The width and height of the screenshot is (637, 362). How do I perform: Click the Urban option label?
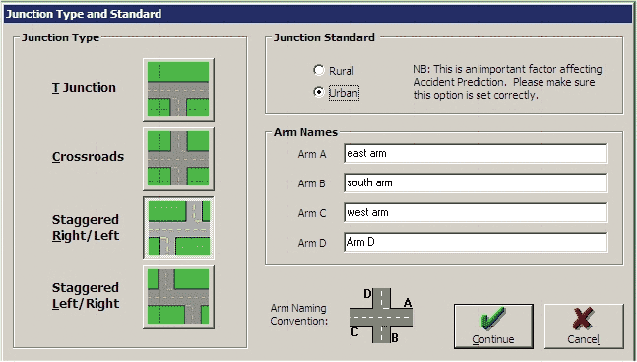point(344,93)
